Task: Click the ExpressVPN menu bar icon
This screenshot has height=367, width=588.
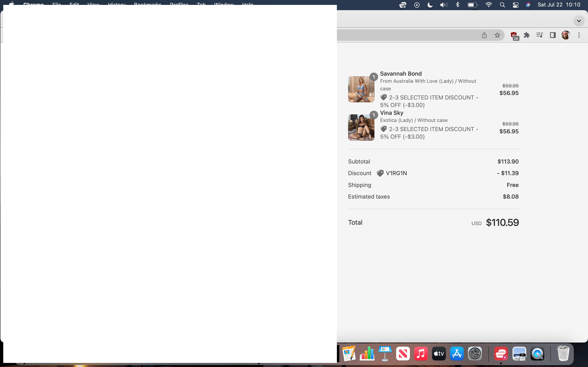Action: click(x=402, y=5)
